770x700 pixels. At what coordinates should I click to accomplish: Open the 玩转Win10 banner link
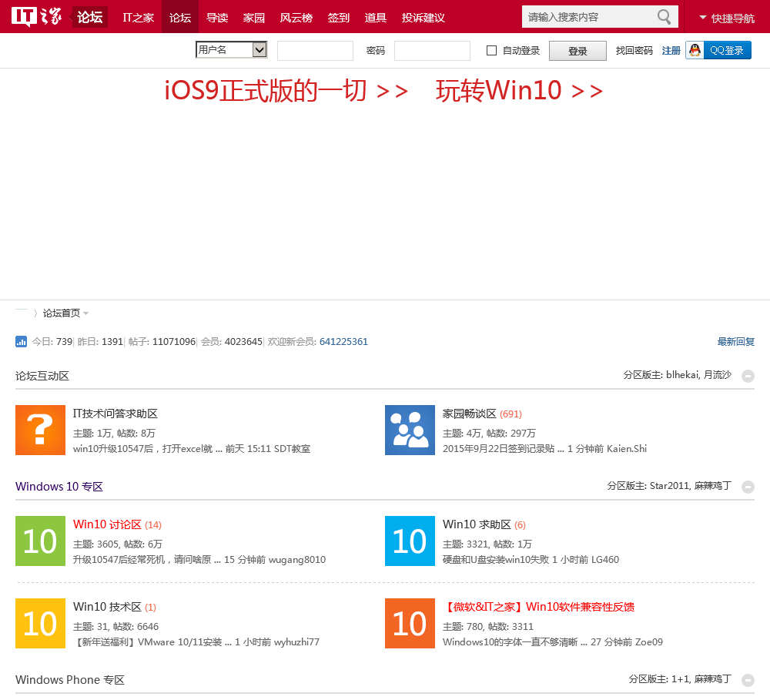coord(519,91)
